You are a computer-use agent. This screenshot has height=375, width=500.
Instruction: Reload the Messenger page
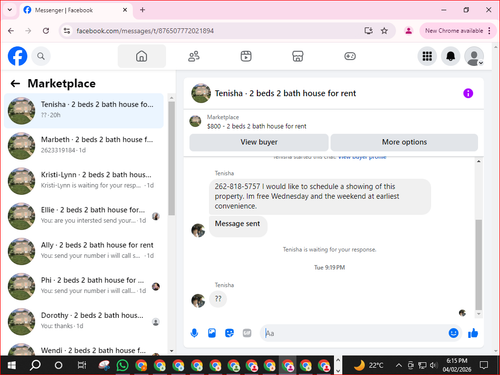click(x=46, y=31)
